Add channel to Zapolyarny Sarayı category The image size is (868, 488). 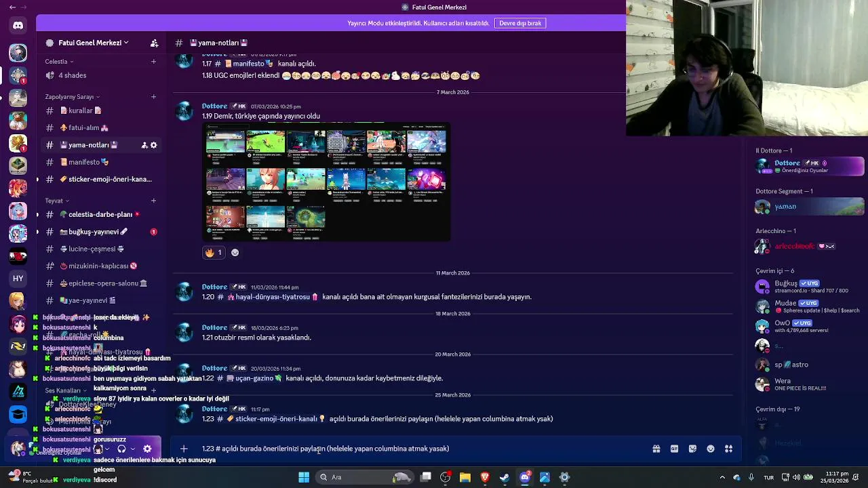click(x=153, y=97)
